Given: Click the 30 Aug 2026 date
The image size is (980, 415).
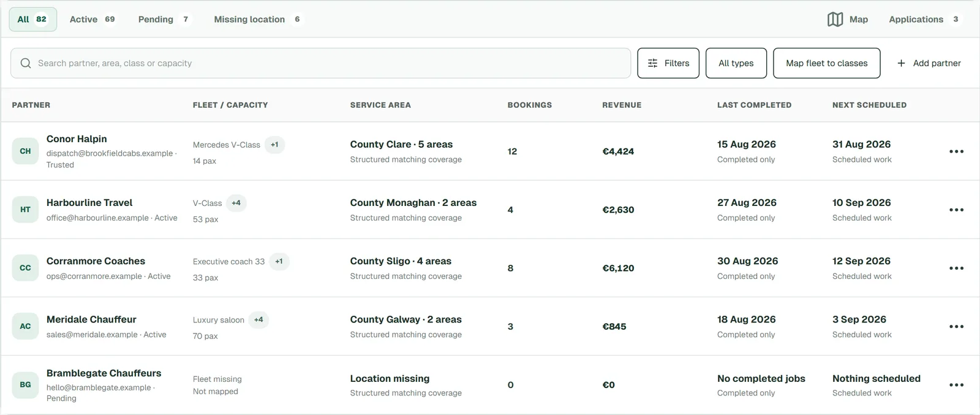Looking at the screenshot, I should coord(748,261).
